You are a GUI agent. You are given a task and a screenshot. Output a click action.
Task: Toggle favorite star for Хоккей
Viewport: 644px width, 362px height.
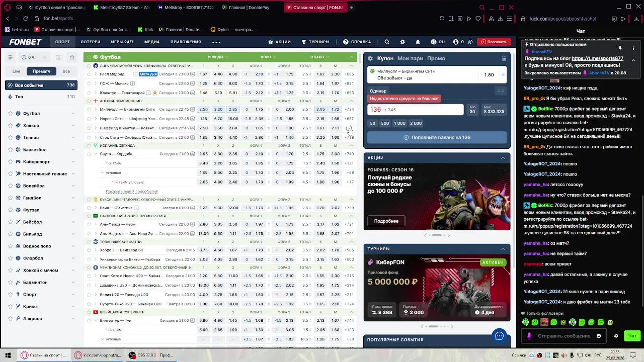pyautogui.click(x=10, y=126)
